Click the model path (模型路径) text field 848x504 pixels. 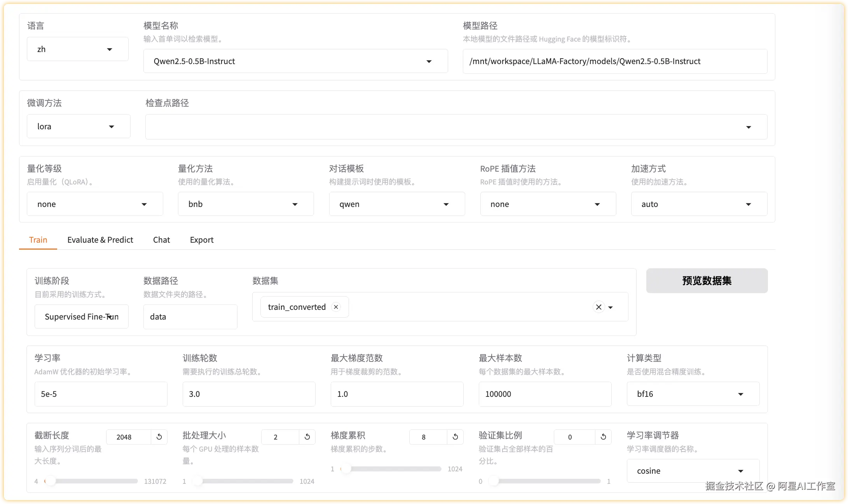[614, 61]
